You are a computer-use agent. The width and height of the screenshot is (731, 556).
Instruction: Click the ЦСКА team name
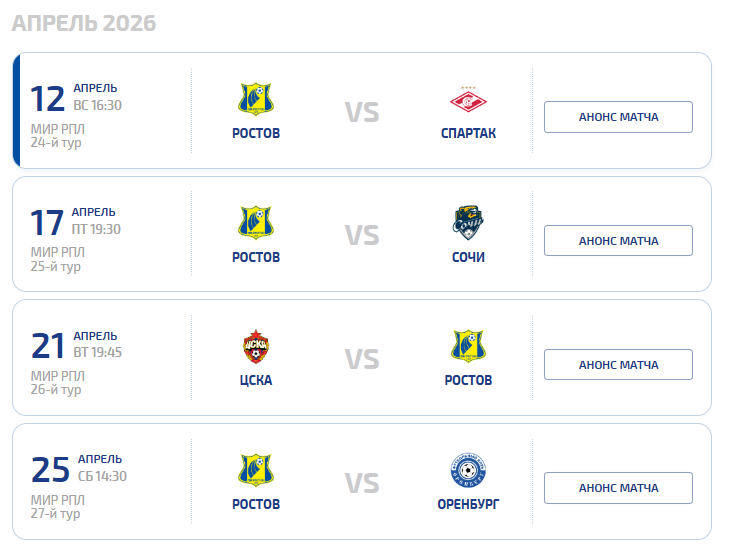[x=256, y=381]
